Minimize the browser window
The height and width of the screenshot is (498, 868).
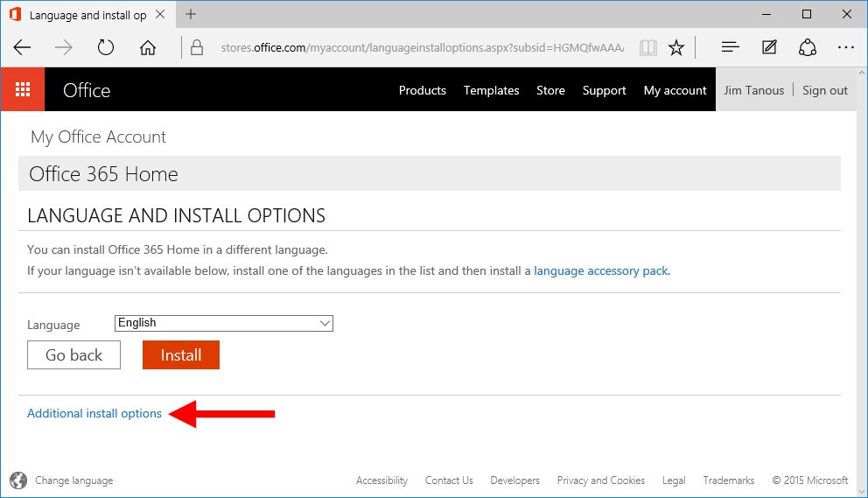point(766,14)
